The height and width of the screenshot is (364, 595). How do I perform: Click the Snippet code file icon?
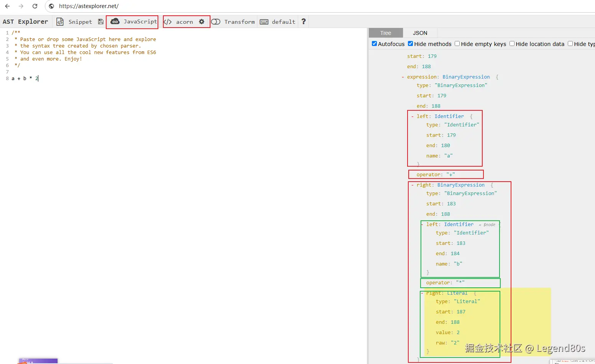click(60, 22)
